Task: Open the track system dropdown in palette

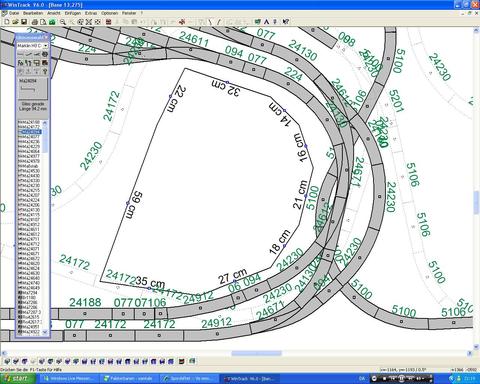Action: point(46,46)
